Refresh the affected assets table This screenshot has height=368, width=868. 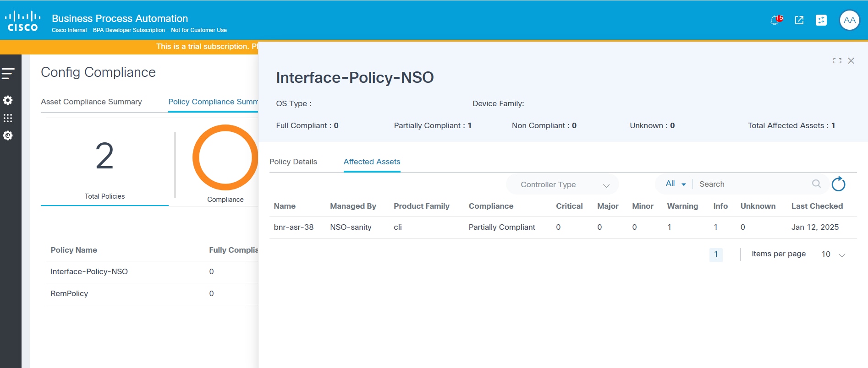(x=838, y=184)
